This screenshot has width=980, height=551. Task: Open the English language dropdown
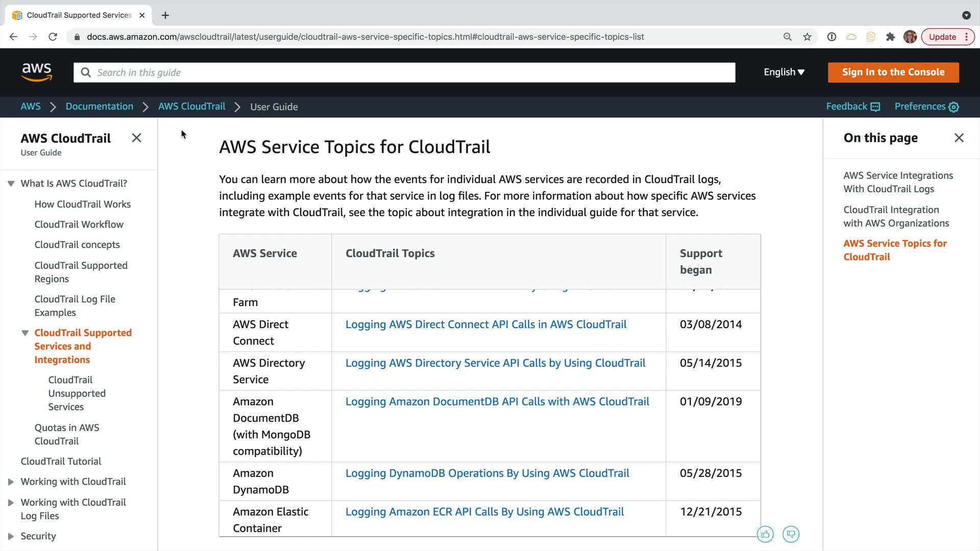pos(783,72)
